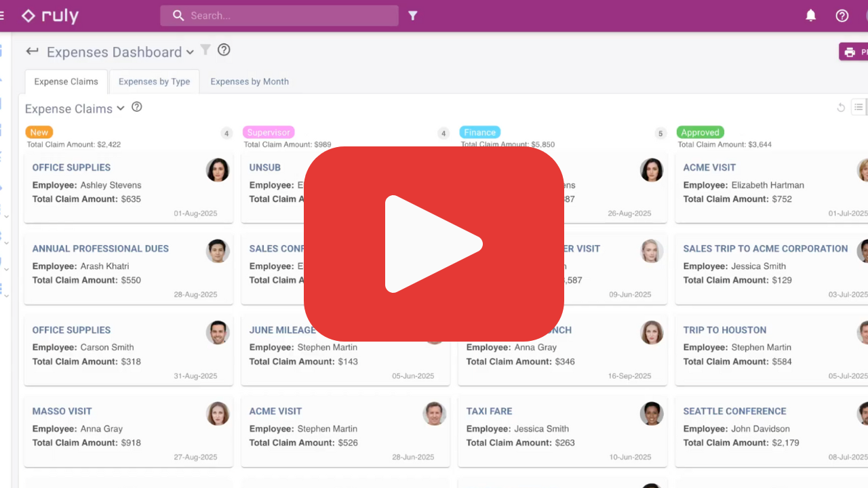Viewport: 868px width, 488px height.
Task: Click Jessica Smith avatar on Taxi Fare card
Action: pos(652,414)
